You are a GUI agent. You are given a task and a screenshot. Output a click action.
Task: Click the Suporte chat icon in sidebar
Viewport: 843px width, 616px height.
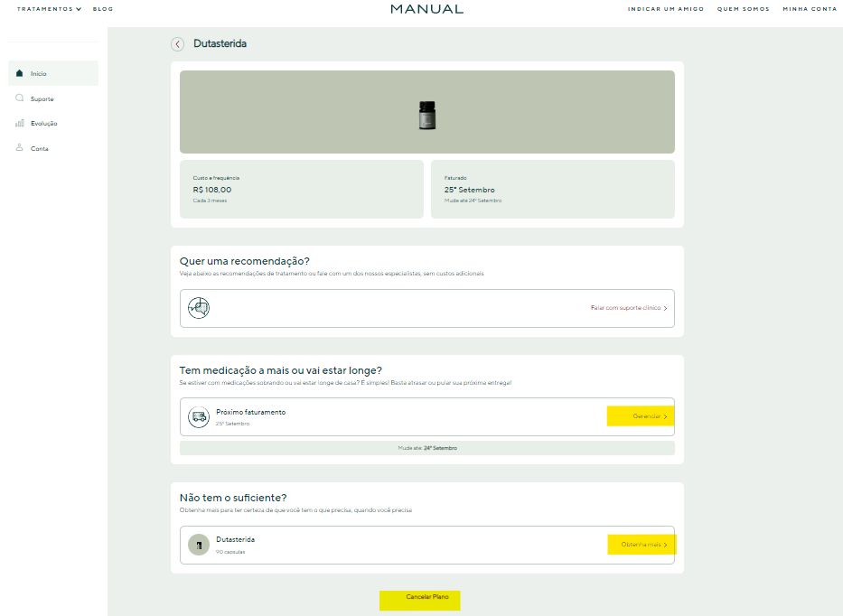click(x=20, y=98)
